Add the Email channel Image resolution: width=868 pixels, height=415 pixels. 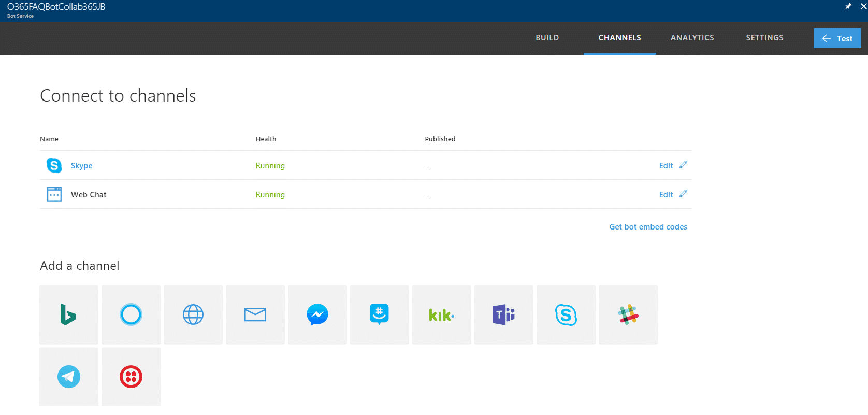click(x=255, y=314)
